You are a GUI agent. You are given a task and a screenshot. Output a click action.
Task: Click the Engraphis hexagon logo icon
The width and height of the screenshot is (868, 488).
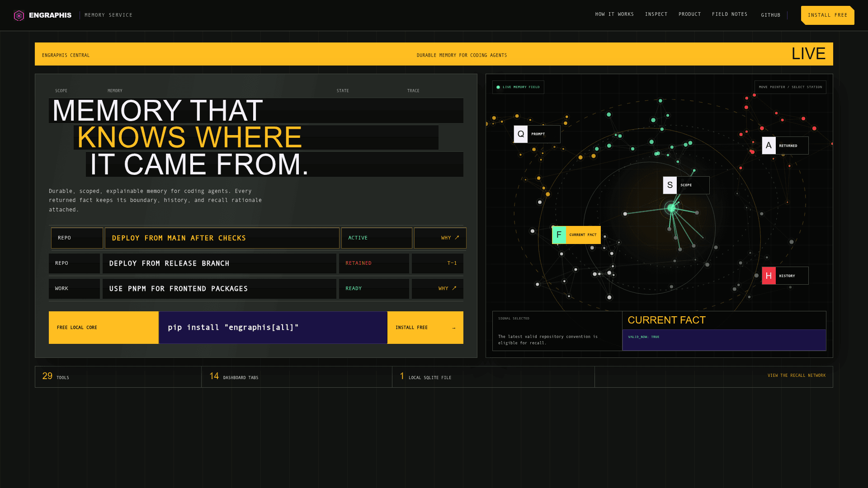(19, 15)
